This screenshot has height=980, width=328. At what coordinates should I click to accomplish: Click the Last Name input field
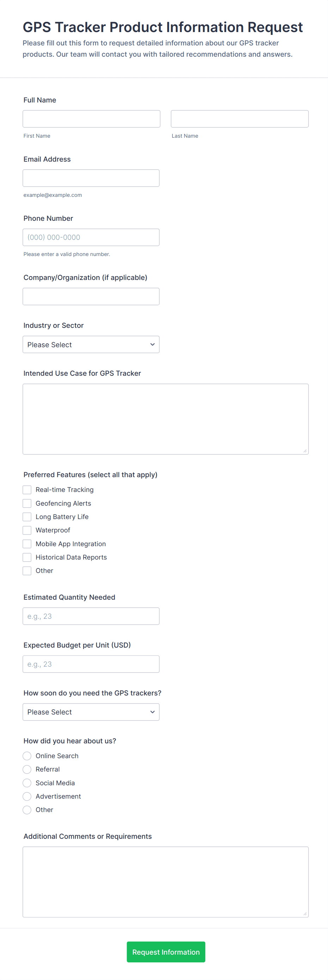[239, 119]
